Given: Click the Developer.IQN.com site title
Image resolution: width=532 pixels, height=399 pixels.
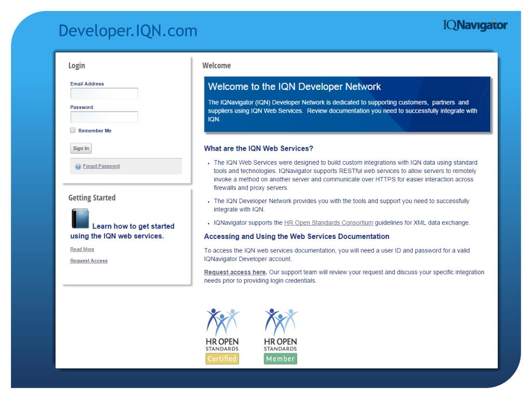Looking at the screenshot, I should click(x=128, y=31).
